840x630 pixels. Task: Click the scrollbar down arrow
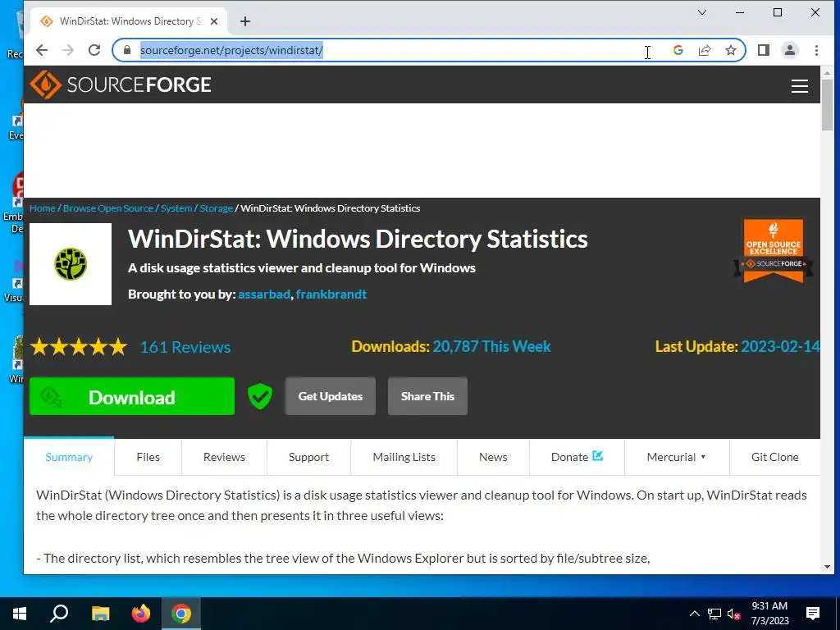[827, 567]
